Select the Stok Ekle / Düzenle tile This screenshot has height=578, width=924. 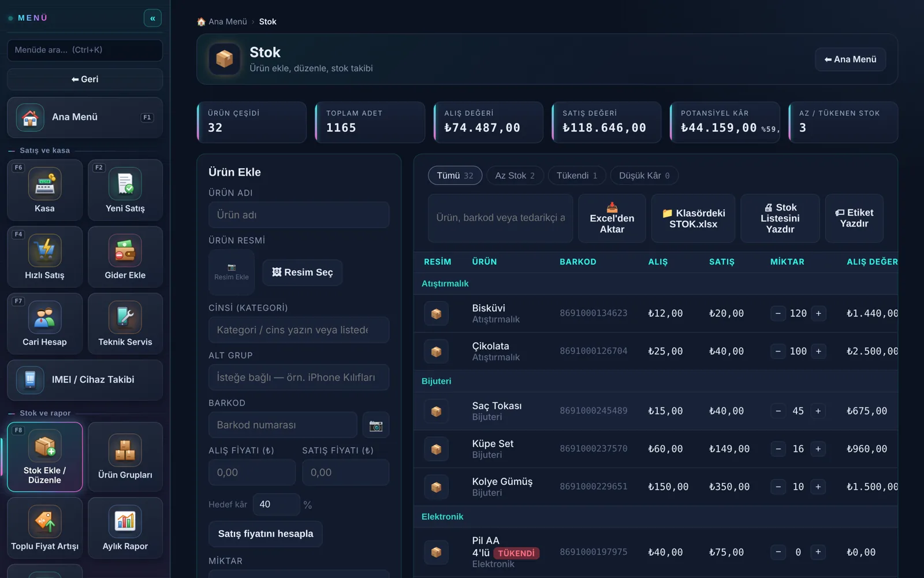pyautogui.click(x=44, y=457)
